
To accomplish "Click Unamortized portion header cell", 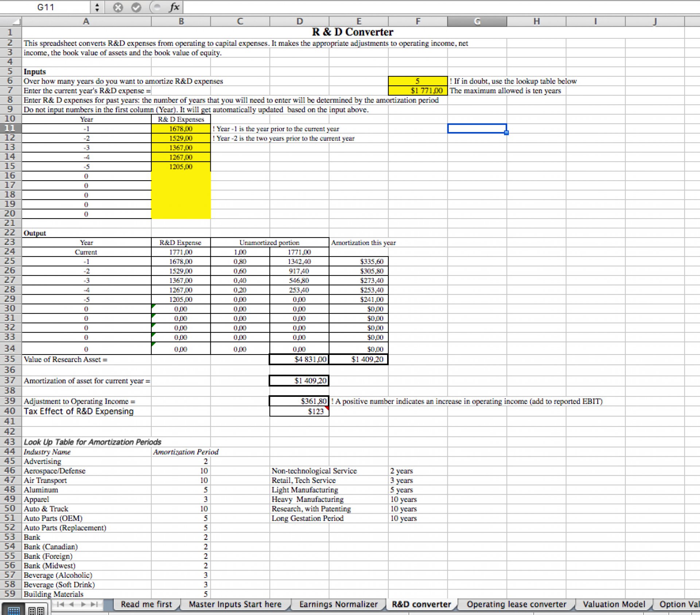I will (x=269, y=243).
